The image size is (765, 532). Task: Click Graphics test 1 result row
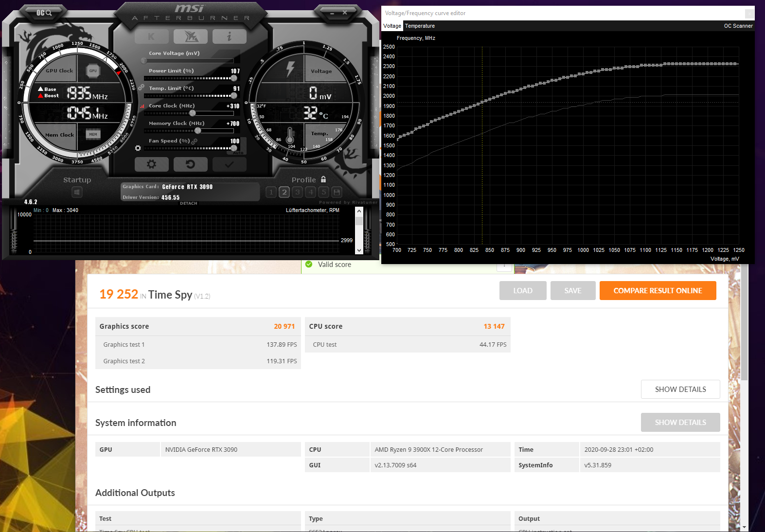click(x=198, y=344)
